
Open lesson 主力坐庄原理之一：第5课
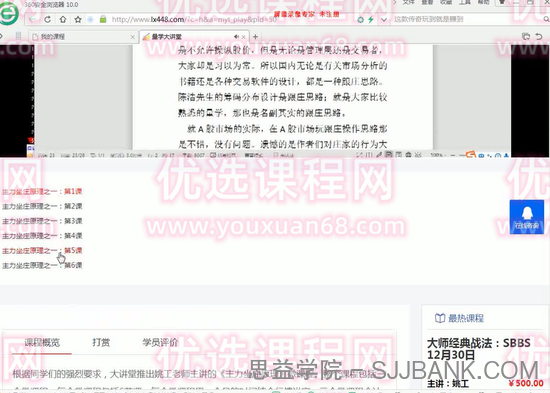tap(42, 251)
